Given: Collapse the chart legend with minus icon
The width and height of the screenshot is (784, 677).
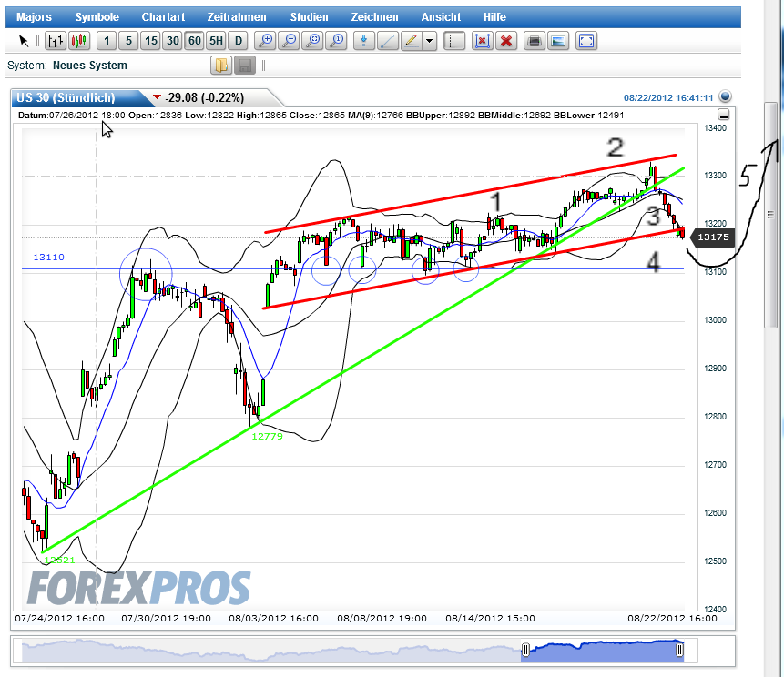Looking at the screenshot, I should click(x=724, y=115).
